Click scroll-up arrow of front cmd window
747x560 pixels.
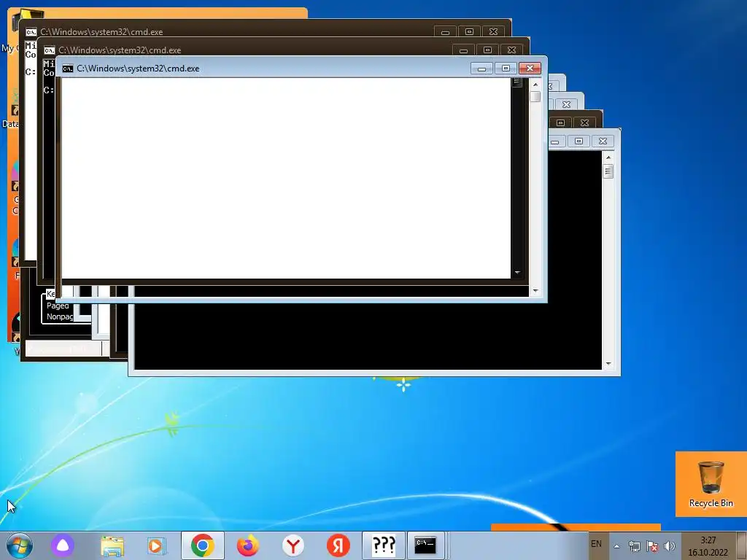(x=535, y=85)
